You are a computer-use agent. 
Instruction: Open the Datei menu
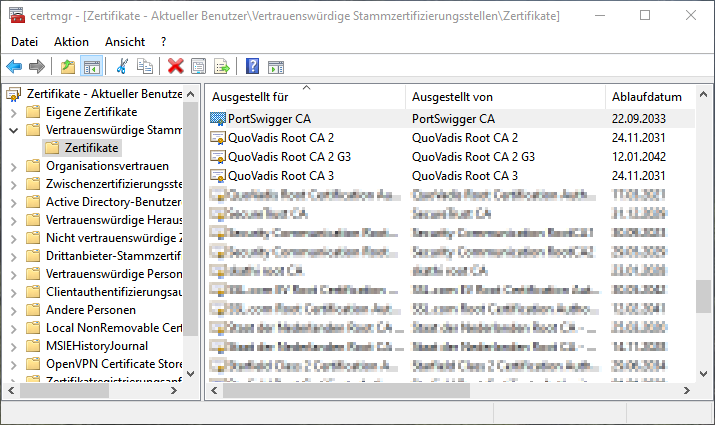pos(24,41)
